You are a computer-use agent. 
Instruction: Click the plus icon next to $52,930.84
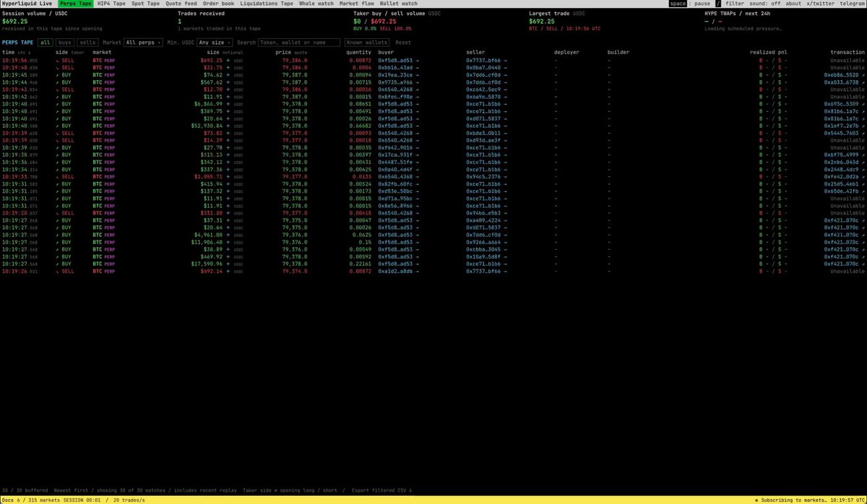[228, 126]
